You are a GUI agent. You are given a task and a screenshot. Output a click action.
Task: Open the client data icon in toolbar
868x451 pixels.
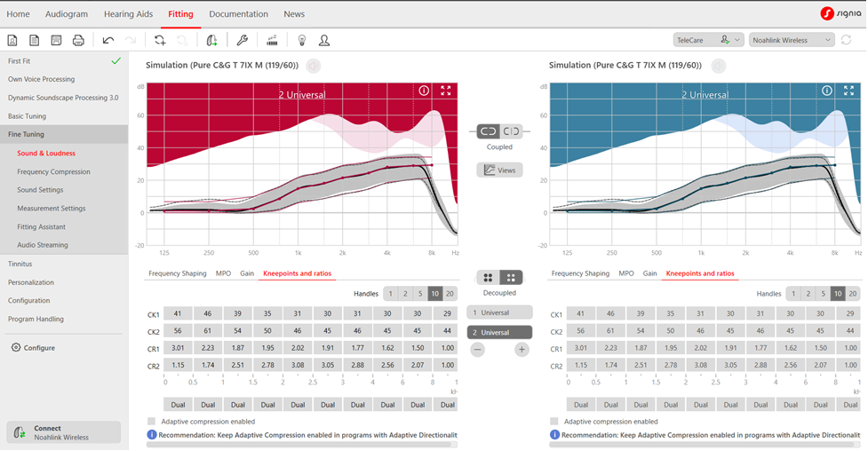12,41
